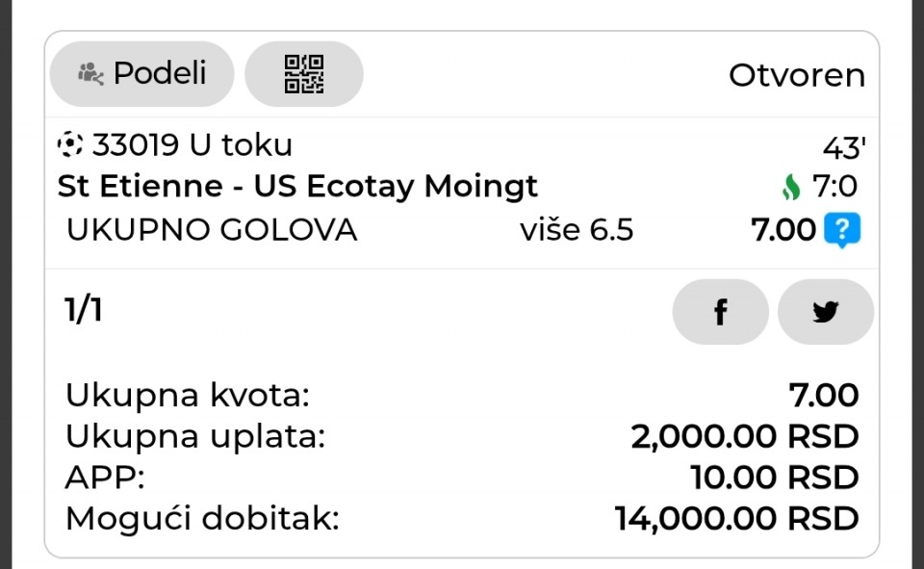Open the QR code button
924x569 pixels.
click(304, 73)
